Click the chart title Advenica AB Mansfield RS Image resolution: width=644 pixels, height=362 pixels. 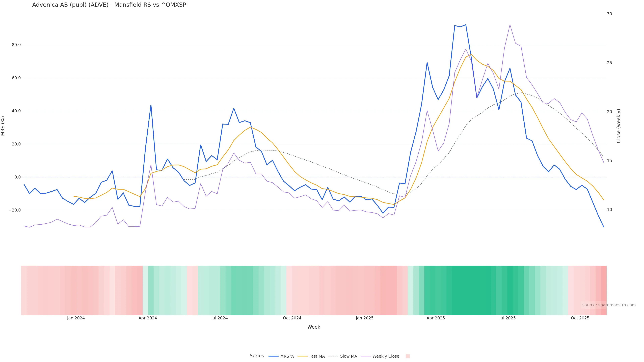[110, 5]
